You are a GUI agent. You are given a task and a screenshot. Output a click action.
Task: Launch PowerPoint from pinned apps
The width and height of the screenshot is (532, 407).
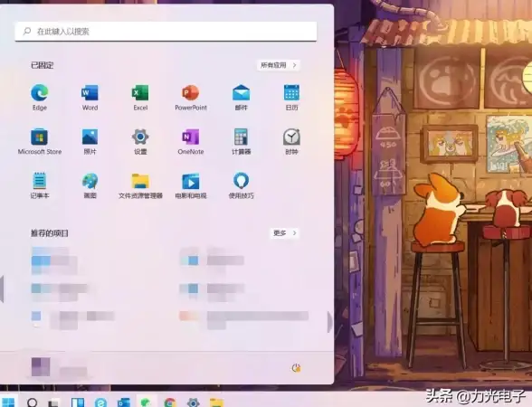[191, 97]
